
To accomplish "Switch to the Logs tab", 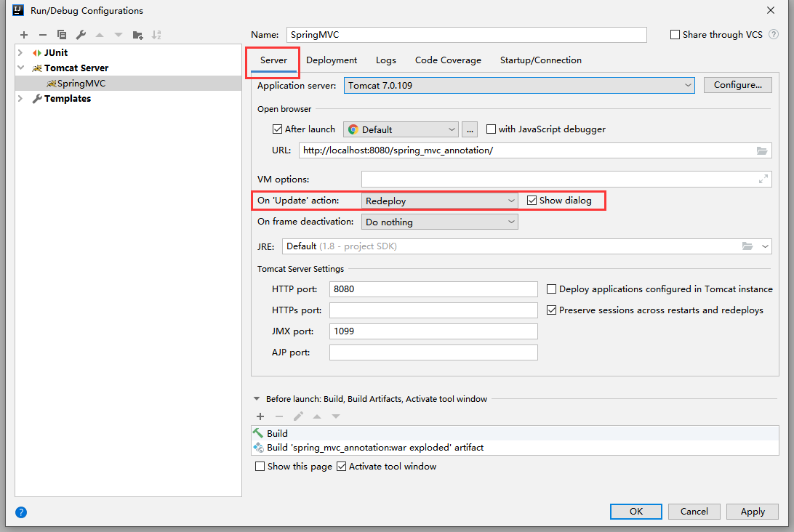I will pyautogui.click(x=386, y=60).
